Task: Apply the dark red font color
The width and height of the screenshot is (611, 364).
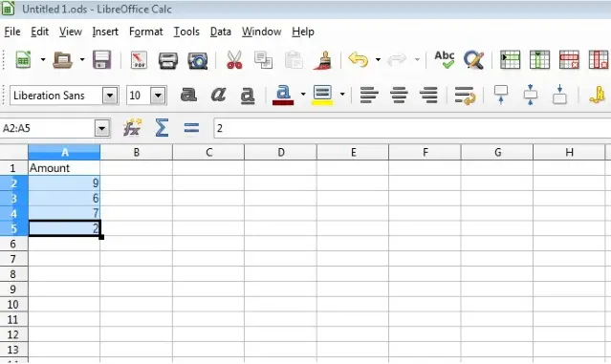Action: (x=283, y=96)
